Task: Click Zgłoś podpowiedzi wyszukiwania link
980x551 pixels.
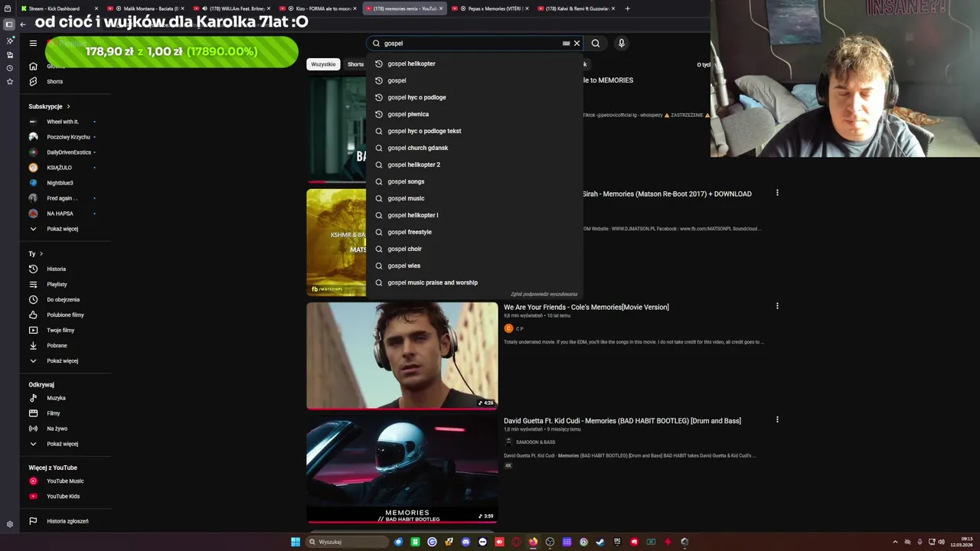Action: pos(544,294)
